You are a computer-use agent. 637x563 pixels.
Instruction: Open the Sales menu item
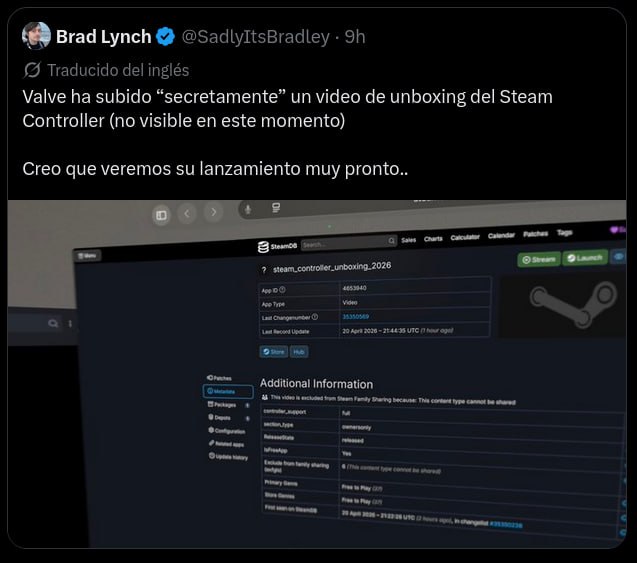(x=408, y=240)
